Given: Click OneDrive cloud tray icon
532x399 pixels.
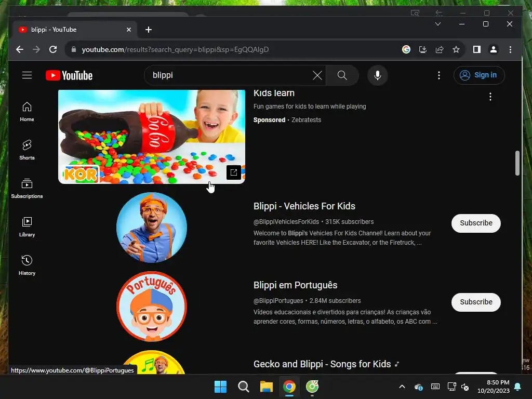Looking at the screenshot, I should coord(419,387).
